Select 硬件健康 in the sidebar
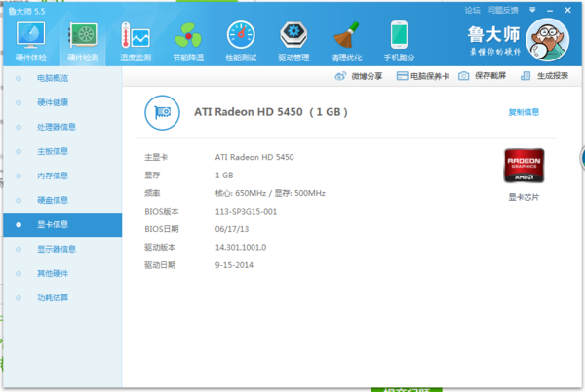This screenshot has height=392, width=585. (62, 102)
